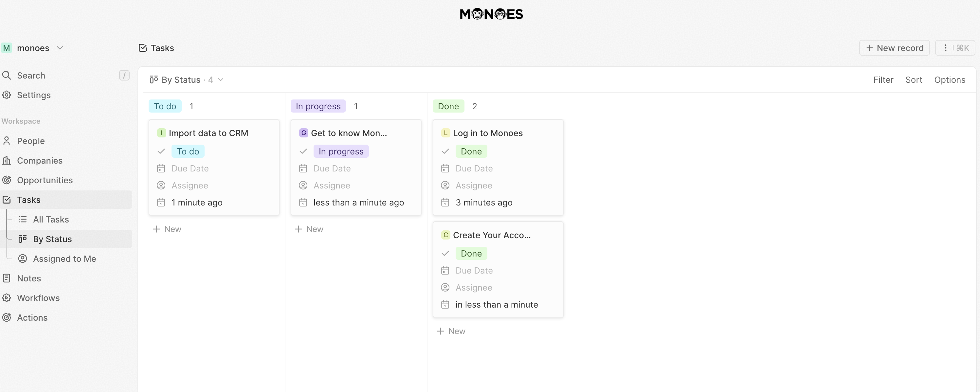980x392 pixels.
Task: Open the By Status view dropdown chevron
Action: click(x=221, y=80)
